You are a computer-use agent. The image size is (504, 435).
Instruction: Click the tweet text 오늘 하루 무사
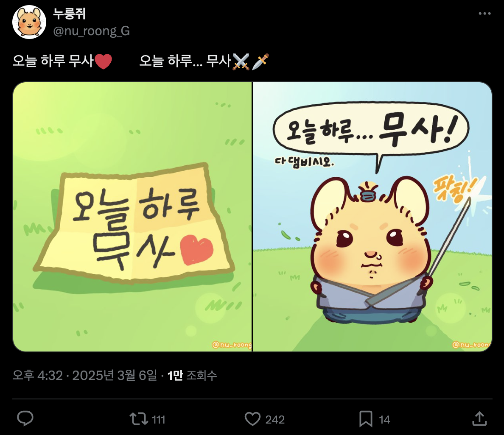coord(53,61)
